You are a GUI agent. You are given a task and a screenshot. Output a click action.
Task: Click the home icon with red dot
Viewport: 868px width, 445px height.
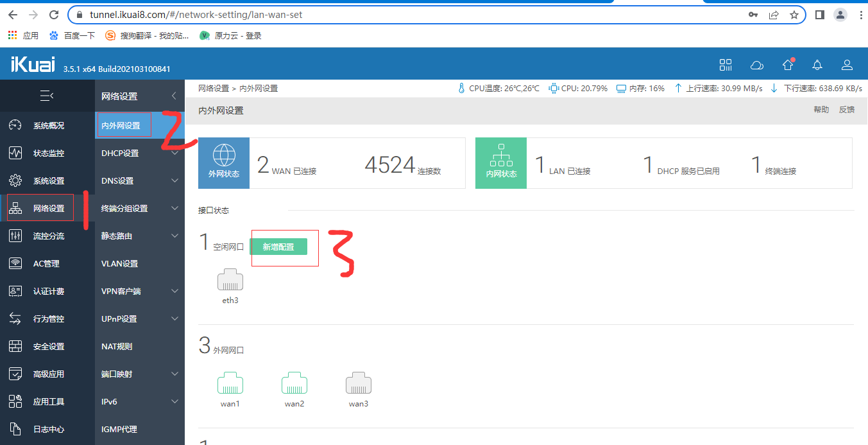(788, 64)
